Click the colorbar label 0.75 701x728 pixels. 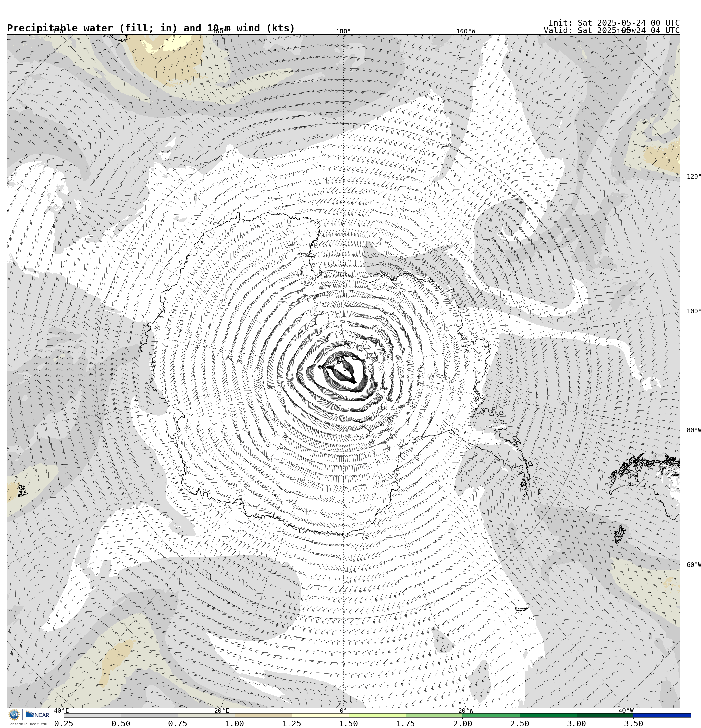(x=178, y=723)
